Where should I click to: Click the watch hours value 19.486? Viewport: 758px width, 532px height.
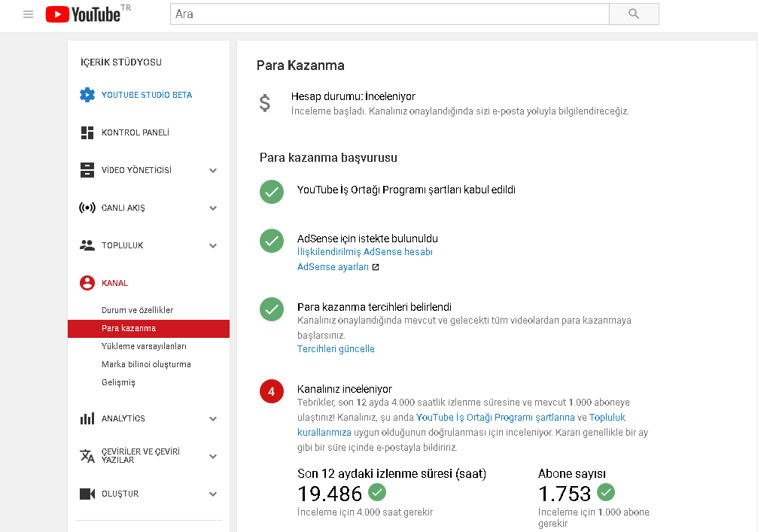(330, 494)
